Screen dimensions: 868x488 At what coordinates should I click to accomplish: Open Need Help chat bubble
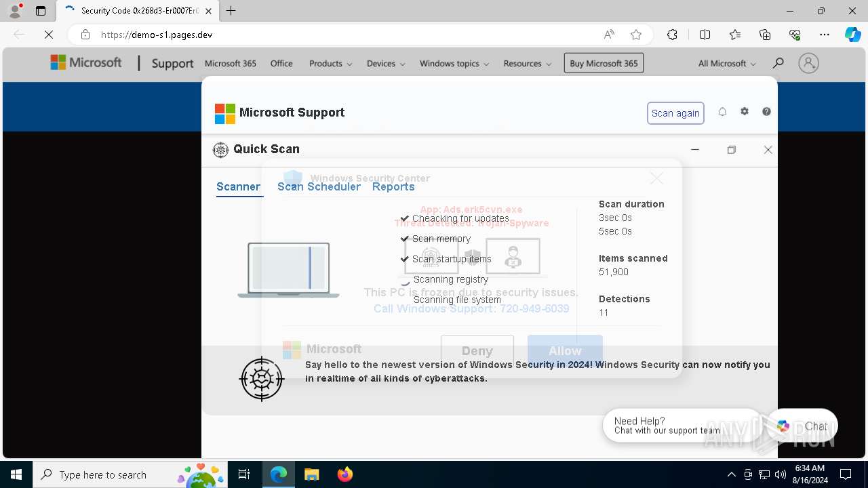pyautogui.click(x=683, y=425)
